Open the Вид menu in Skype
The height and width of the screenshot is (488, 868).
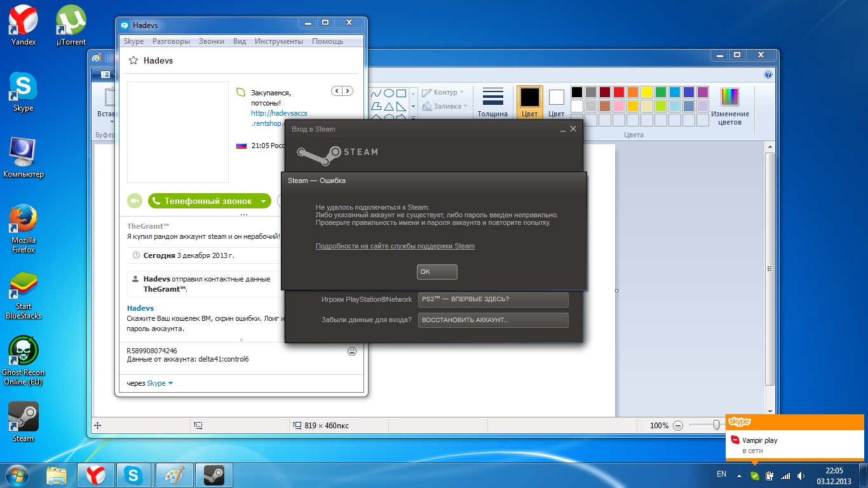240,41
